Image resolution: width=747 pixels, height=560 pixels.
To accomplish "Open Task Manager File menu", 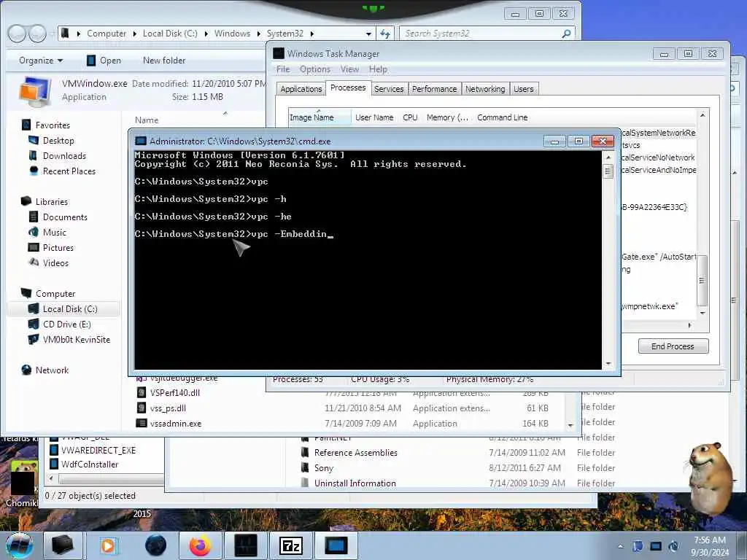I will click(283, 69).
